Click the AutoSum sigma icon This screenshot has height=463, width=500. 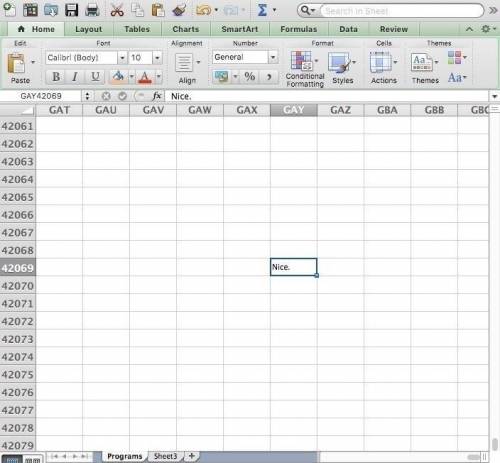(262, 10)
